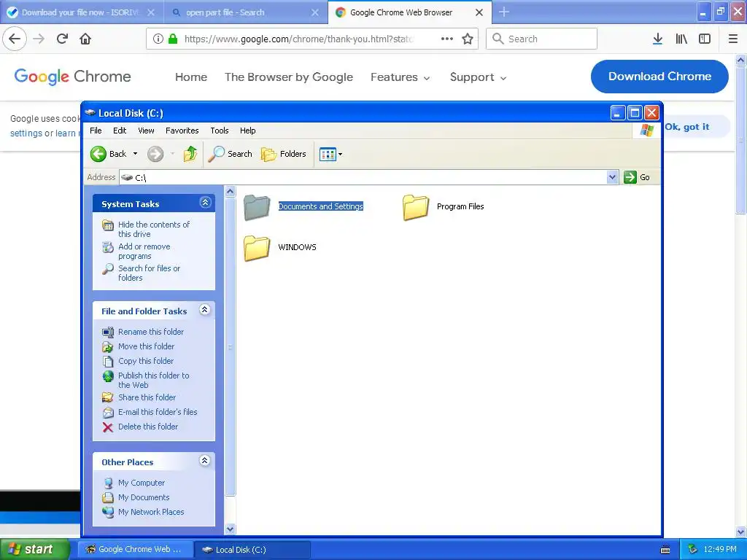The width and height of the screenshot is (747, 560).
Task: Open Firefox downloads arrow icon
Action: click(x=657, y=39)
